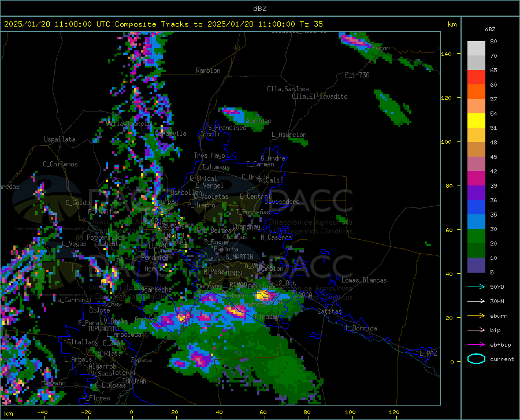Click the white 30HM arrow legend symbol
This screenshot has width=520, height=420.
(476, 302)
